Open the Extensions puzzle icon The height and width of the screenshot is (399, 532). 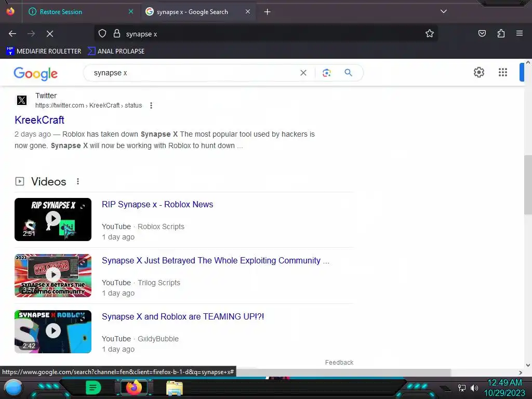point(501,33)
